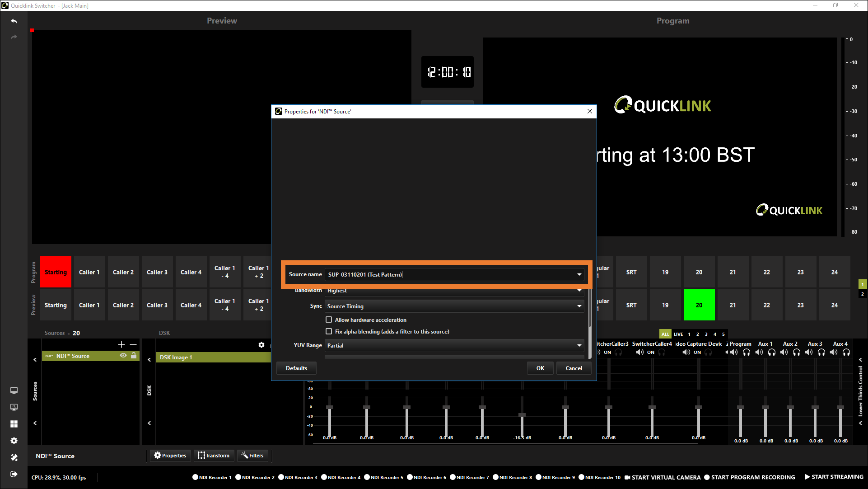Select Caller 3 in the Program row
Image resolution: width=868 pixels, height=489 pixels.
157,272
